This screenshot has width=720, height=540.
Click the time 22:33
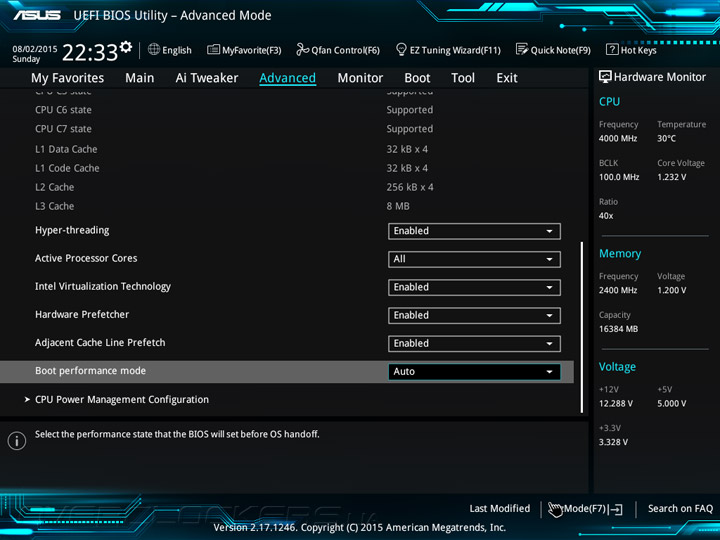tap(90, 52)
